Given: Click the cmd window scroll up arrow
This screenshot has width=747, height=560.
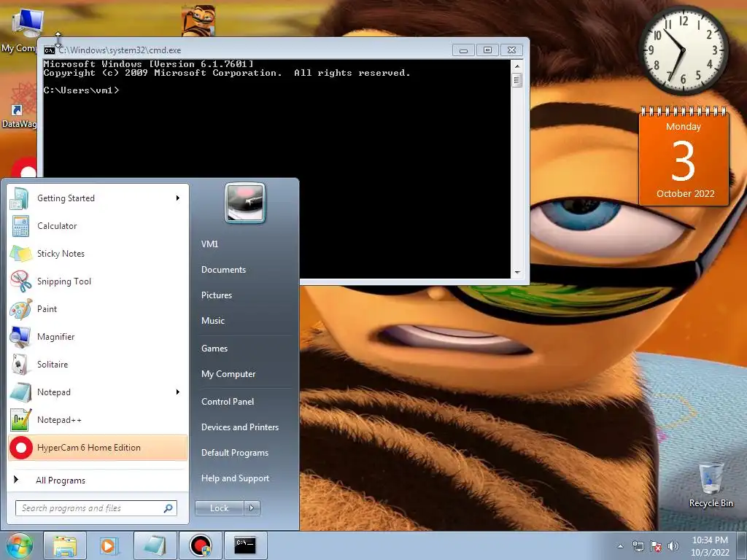Looking at the screenshot, I should 517,66.
